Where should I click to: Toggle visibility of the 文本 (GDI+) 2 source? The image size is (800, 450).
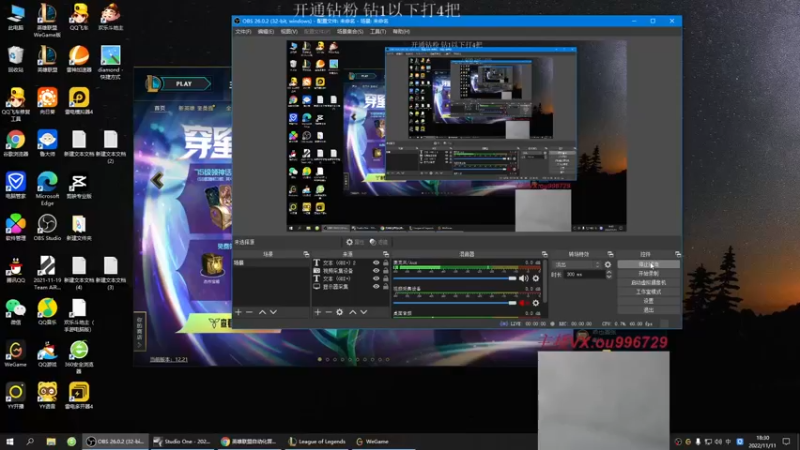click(376, 263)
